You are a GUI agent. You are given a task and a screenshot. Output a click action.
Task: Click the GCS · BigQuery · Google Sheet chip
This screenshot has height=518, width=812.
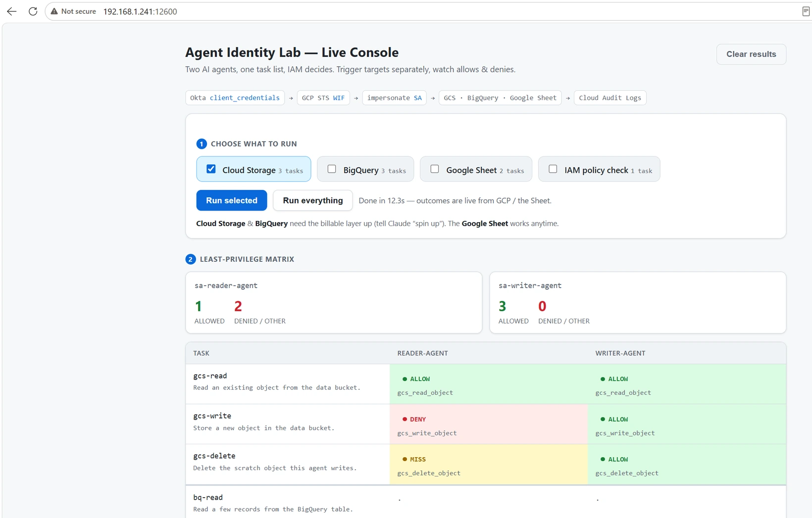click(500, 98)
